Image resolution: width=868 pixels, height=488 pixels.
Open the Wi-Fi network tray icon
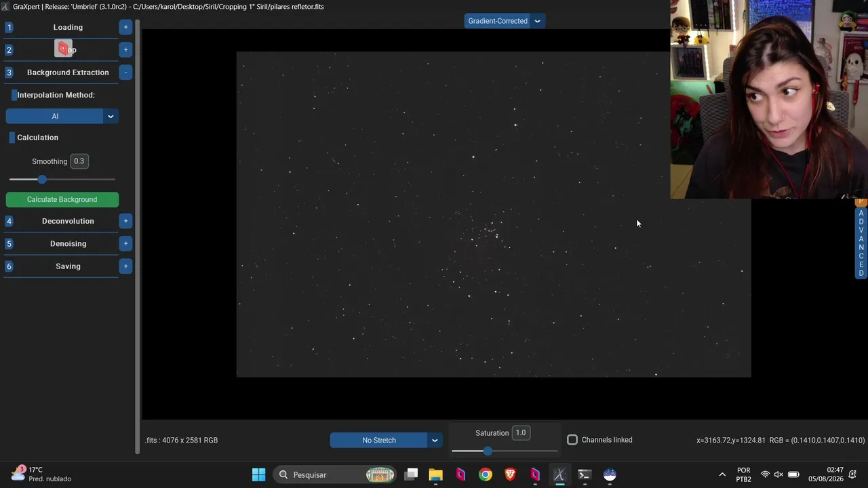coord(765,474)
